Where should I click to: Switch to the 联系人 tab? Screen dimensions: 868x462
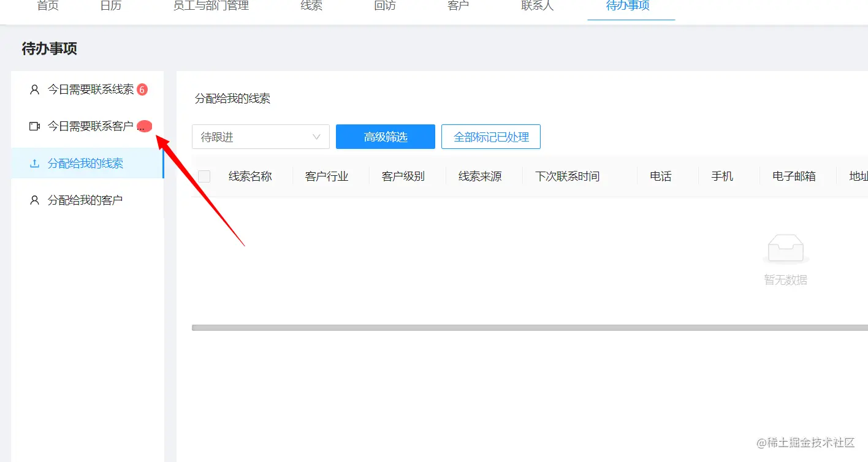tap(538, 6)
